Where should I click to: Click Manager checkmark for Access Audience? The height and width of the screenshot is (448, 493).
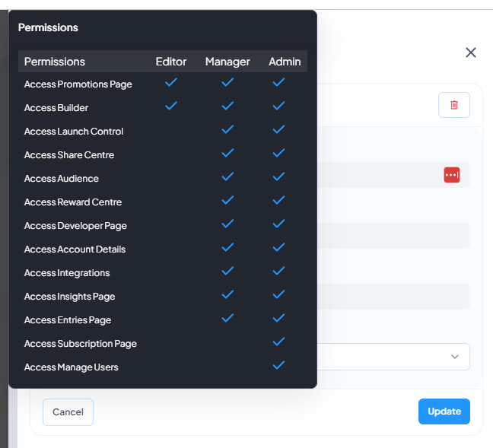click(227, 176)
